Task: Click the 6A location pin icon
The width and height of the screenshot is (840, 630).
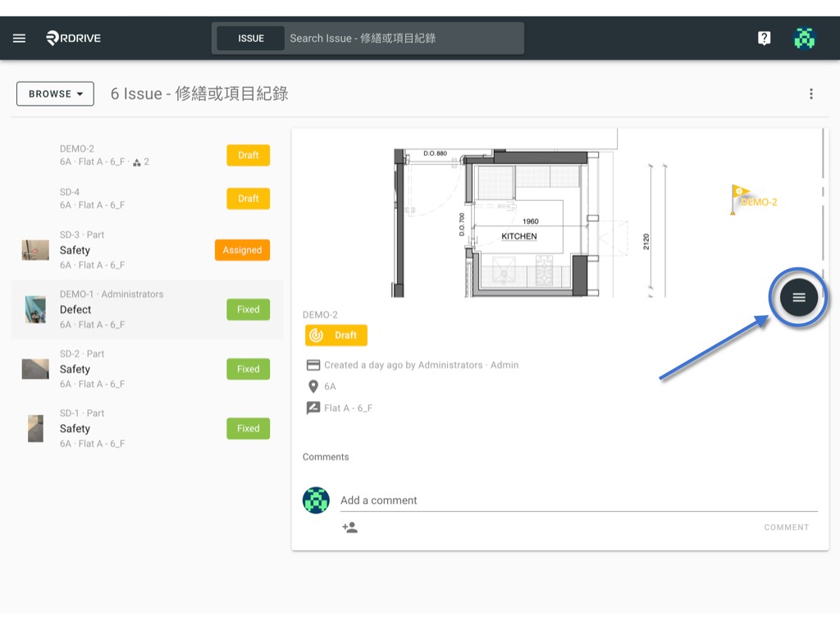Action: (x=313, y=386)
